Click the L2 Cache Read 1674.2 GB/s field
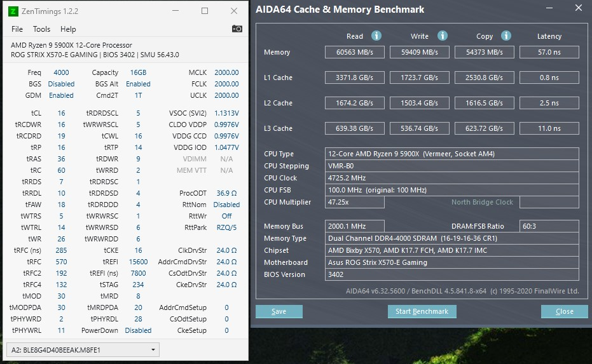592x364 pixels. point(355,103)
